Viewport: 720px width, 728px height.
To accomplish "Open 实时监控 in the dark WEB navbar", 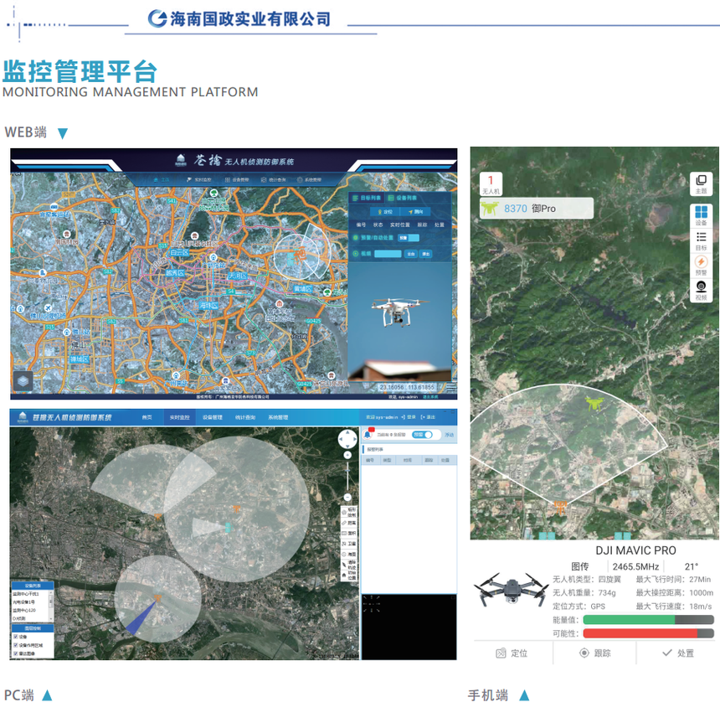I will pos(199,179).
